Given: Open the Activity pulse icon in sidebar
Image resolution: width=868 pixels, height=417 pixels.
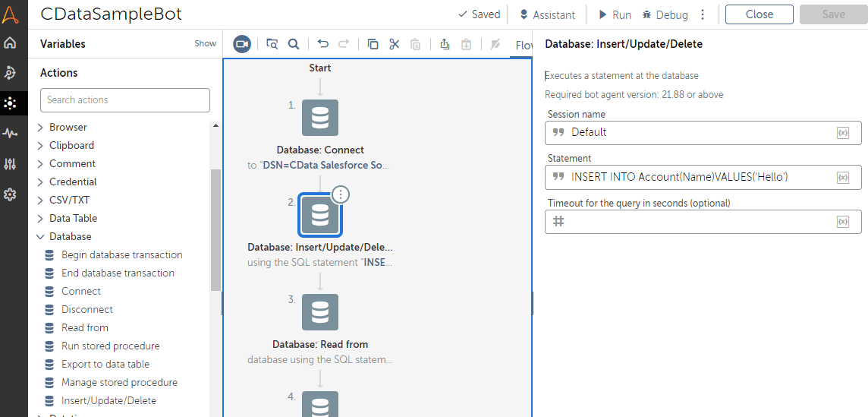Looking at the screenshot, I should (x=11, y=134).
